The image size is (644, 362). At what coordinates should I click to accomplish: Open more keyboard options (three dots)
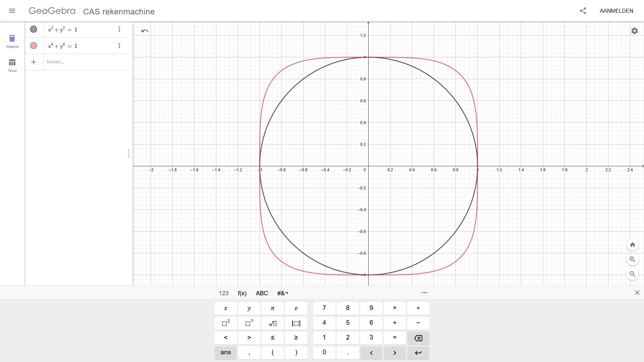(x=424, y=293)
